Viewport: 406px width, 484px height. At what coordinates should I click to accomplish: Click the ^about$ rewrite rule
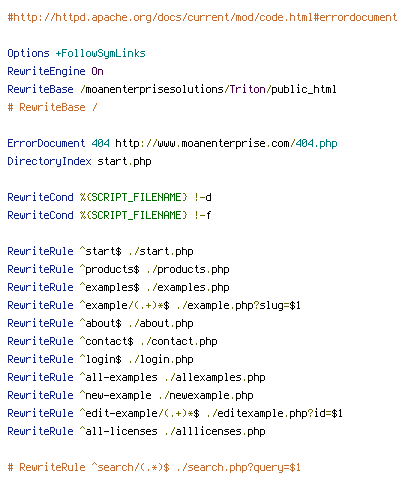coord(100,323)
